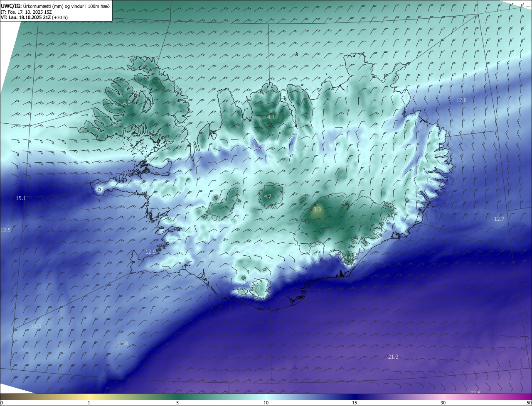
Task: Click the '11.3' value label
Action: (x=36, y=326)
